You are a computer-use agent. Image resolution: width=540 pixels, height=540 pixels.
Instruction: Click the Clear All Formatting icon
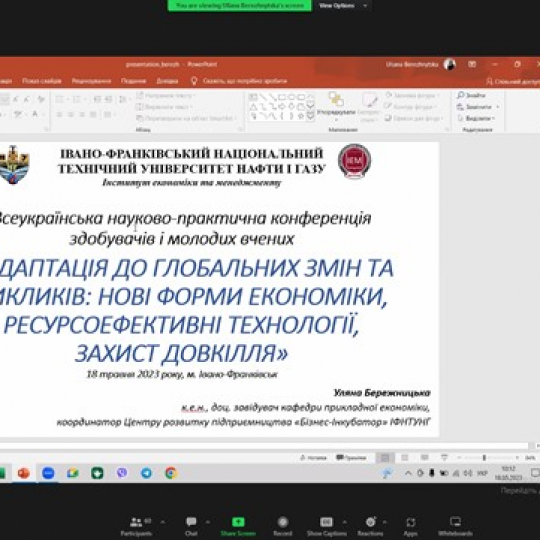pos(41,100)
